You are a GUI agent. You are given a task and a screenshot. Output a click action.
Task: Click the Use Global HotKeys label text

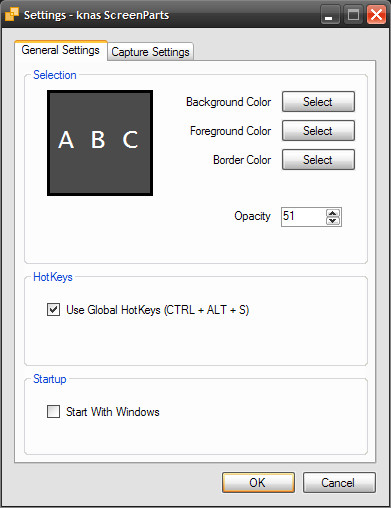coord(158,310)
